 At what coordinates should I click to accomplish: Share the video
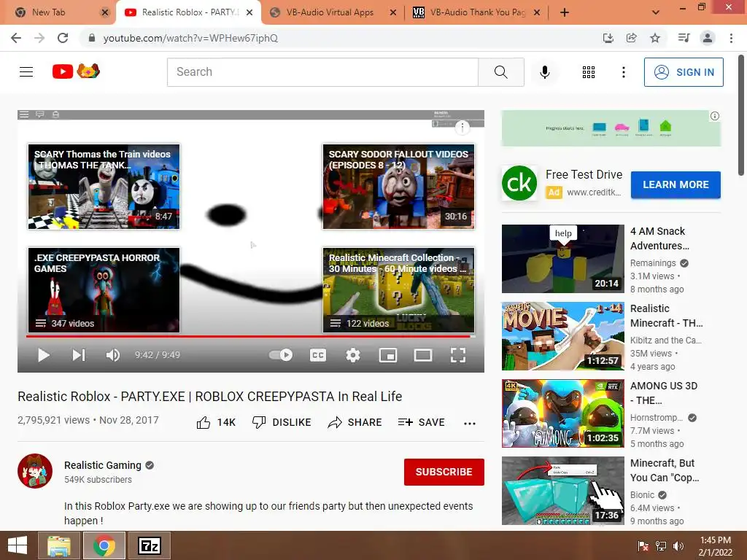pos(355,422)
